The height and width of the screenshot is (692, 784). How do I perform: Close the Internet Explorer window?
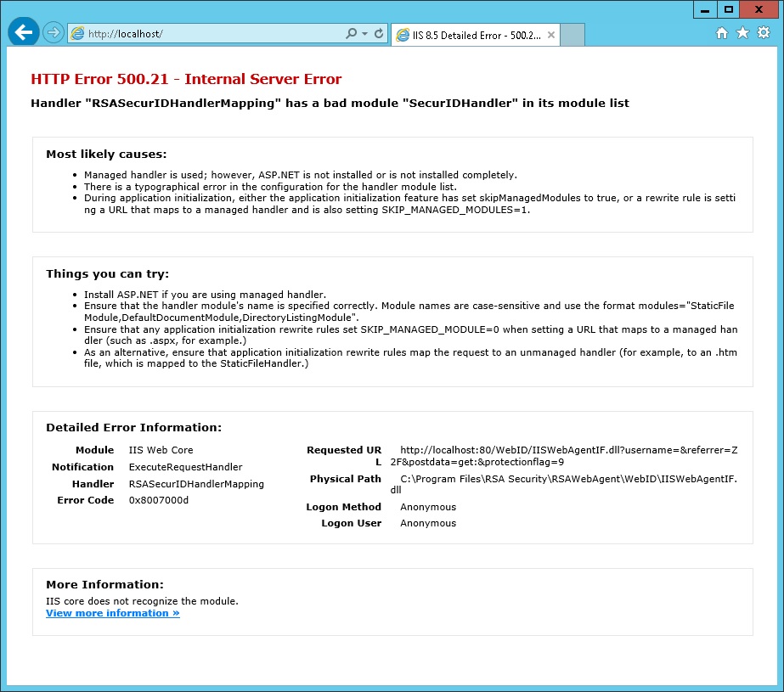759,8
